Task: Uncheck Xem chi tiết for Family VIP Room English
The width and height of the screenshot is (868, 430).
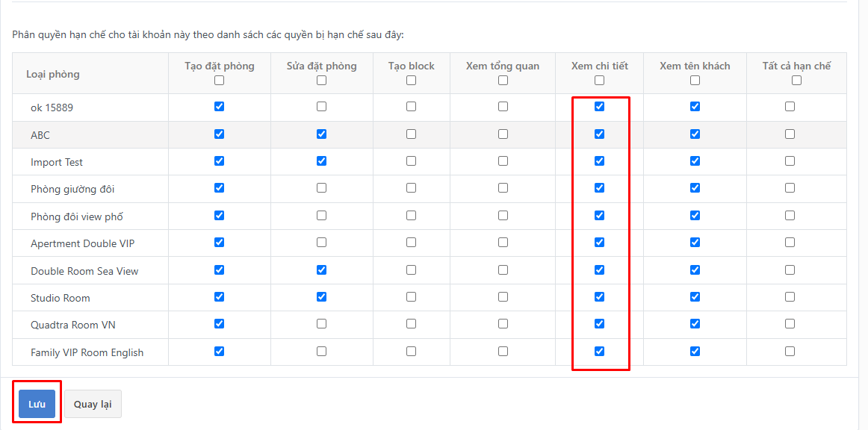Action: coord(600,352)
